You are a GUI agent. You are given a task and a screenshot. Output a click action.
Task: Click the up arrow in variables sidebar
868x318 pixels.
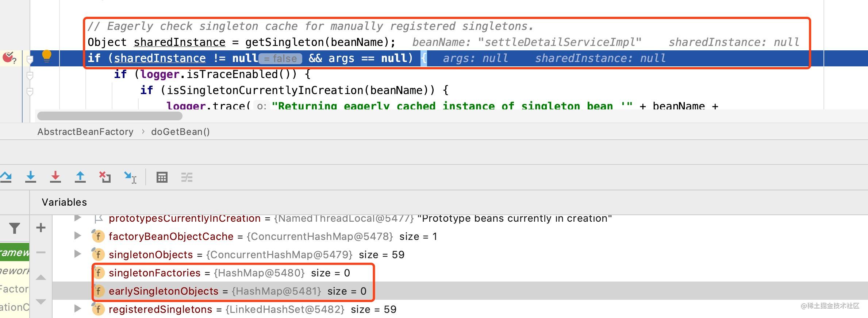click(x=41, y=278)
